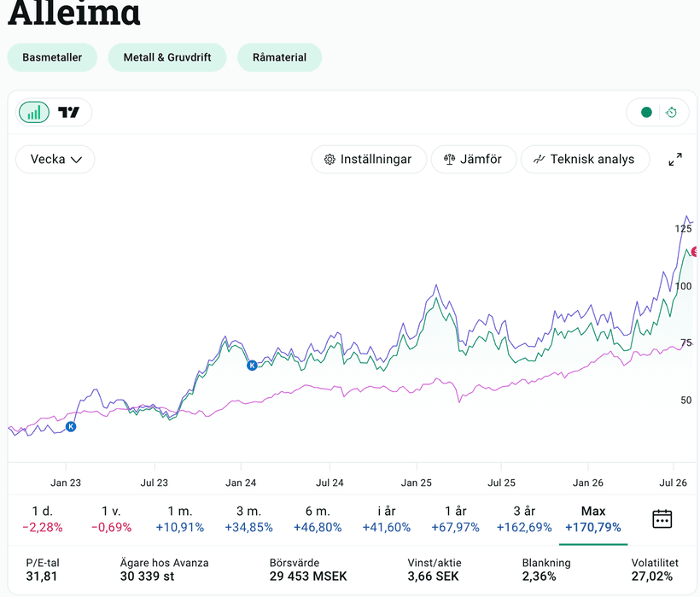This screenshot has width=700, height=597.
Task: Select the 1 m. period
Action: [x=180, y=519]
